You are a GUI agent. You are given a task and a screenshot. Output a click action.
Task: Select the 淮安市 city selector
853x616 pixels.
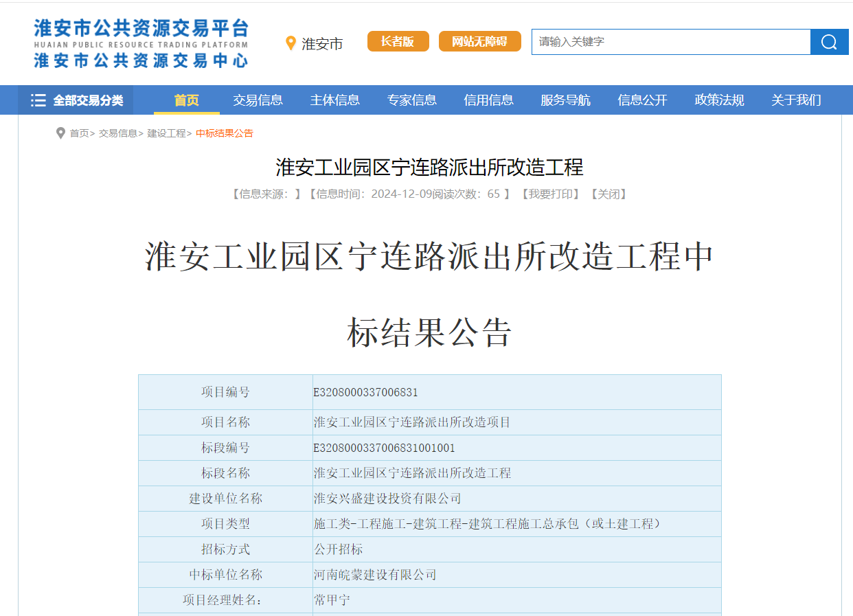click(322, 44)
